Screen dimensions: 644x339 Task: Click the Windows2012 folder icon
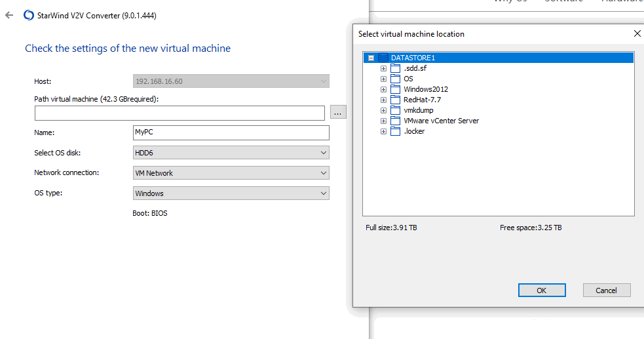pyautogui.click(x=395, y=89)
